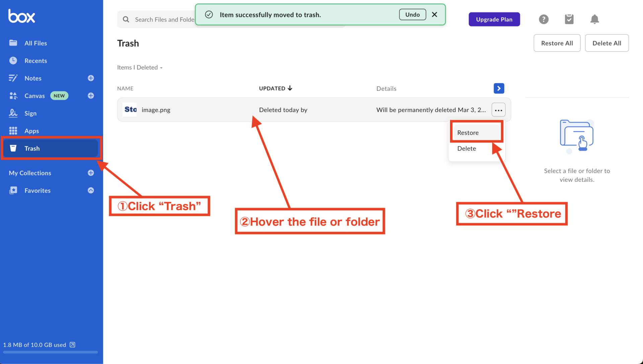The height and width of the screenshot is (364, 643).
Task: Open the help question mark icon
Action: (544, 19)
